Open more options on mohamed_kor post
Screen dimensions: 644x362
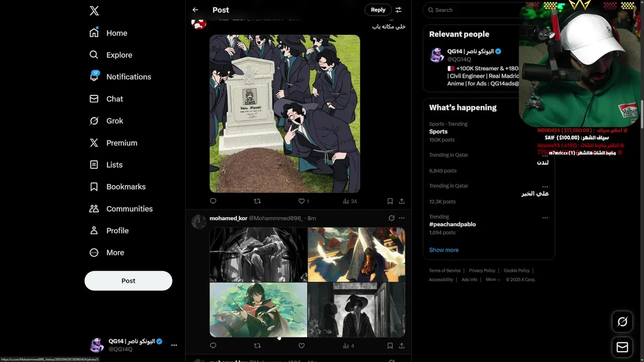coord(401,218)
